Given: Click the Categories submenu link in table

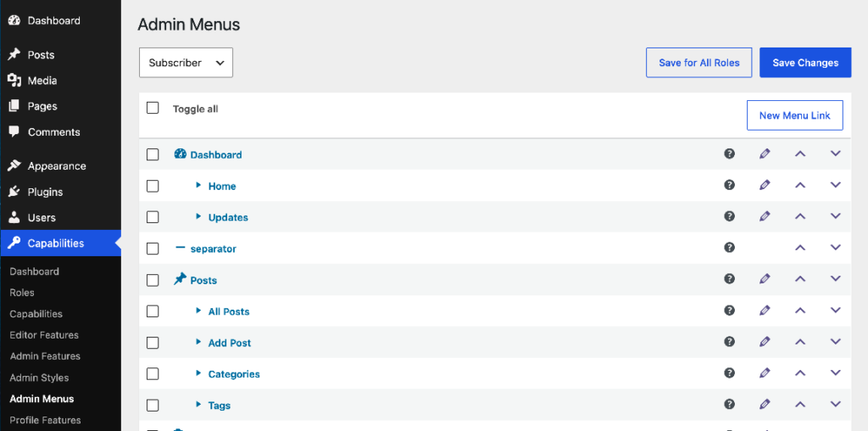Looking at the screenshot, I should point(234,374).
